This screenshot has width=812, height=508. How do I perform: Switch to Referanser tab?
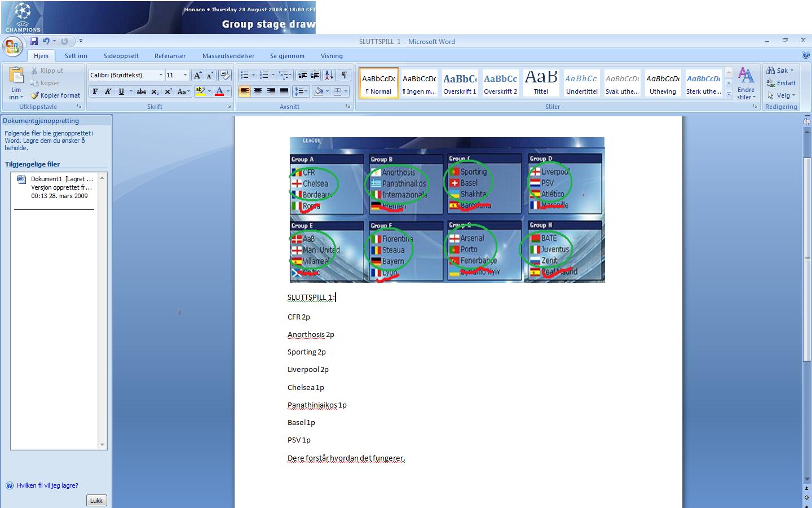[x=170, y=56]
